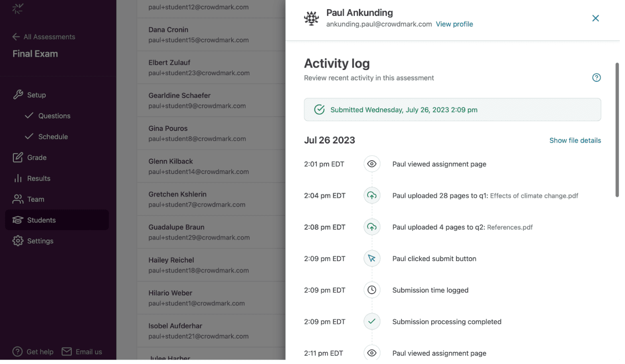
Task: Click the Activity log help question mark icon
Action: point(597,78)
